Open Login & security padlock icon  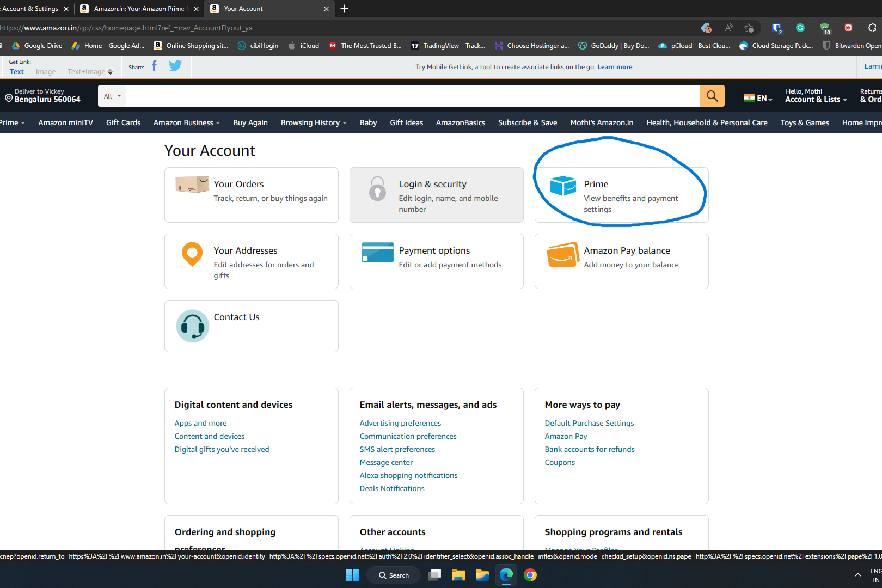click(x=377, y=189)
